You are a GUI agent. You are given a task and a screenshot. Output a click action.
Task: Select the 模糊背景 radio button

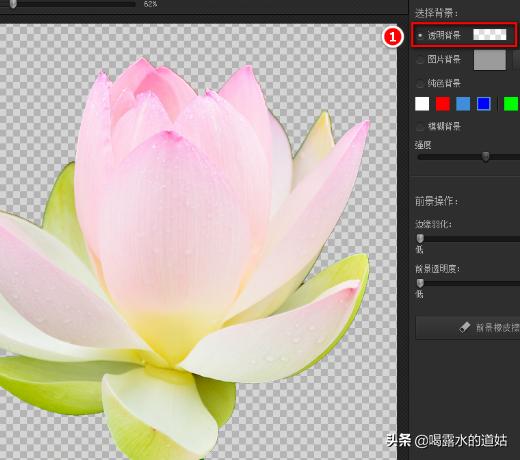420,127
